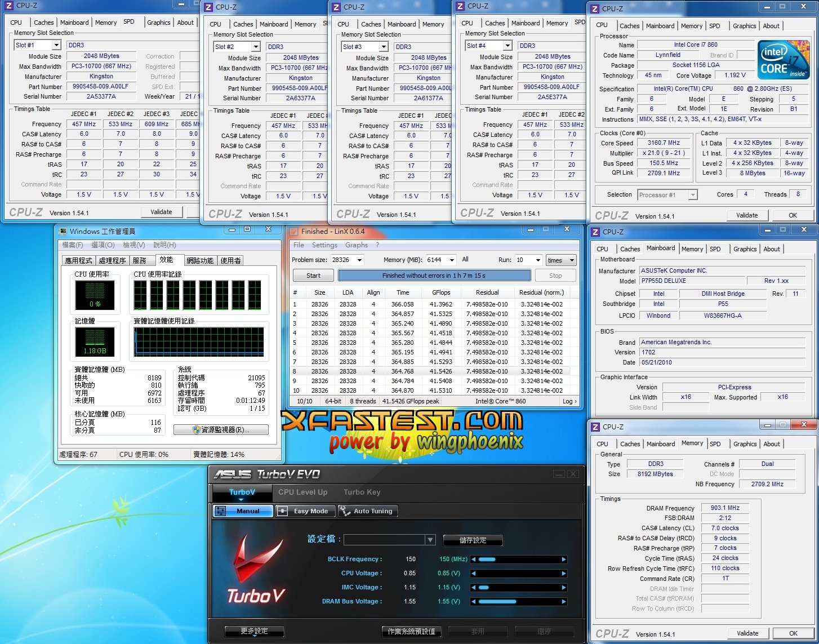
Task: Expand the LinX Memory (MiB) dropdown
Action: (x=451, y=260)
